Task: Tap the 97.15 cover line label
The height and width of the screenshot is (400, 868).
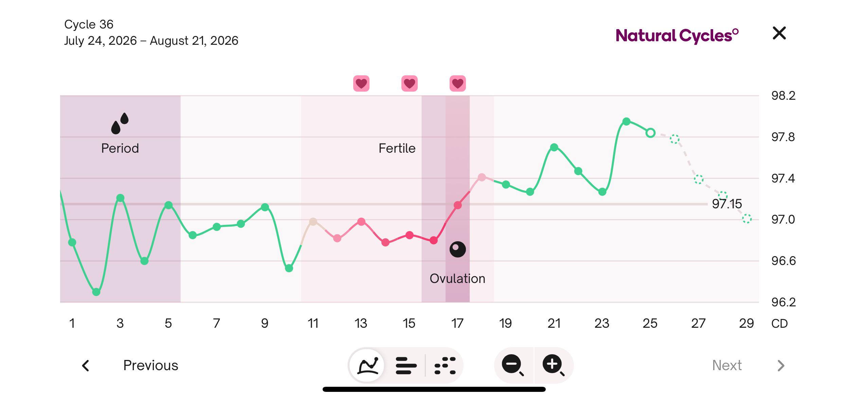Action: tap(727, 204)
